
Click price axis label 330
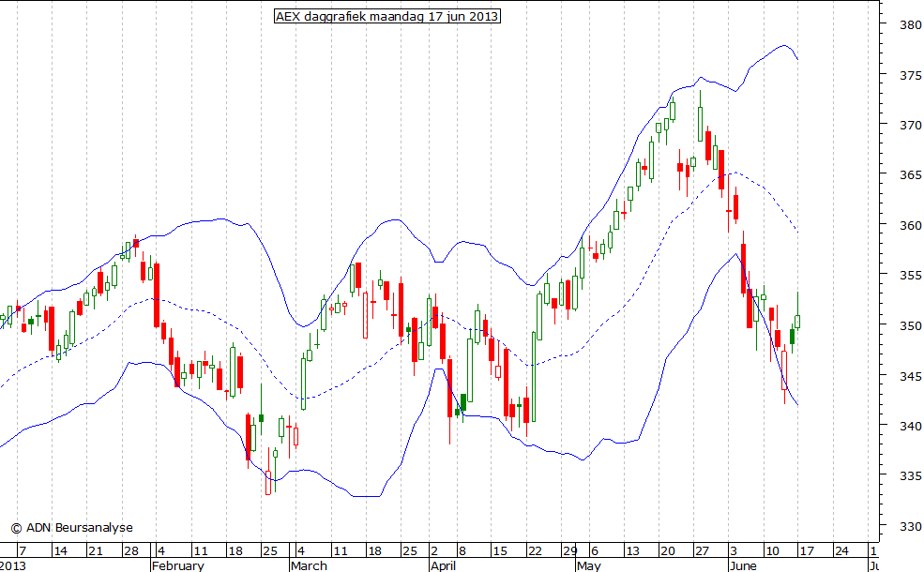[911, 526]
